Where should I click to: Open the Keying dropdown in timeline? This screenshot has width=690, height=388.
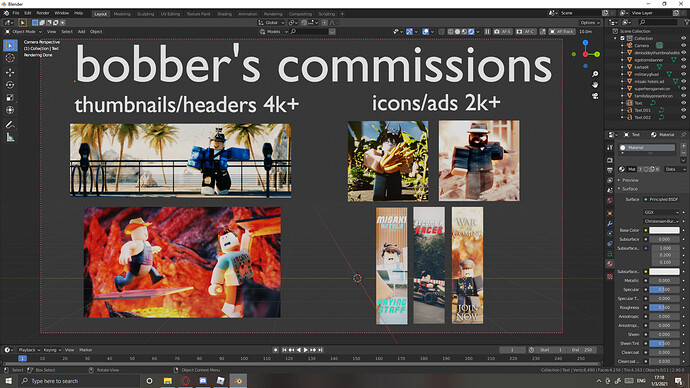point(52,350)
